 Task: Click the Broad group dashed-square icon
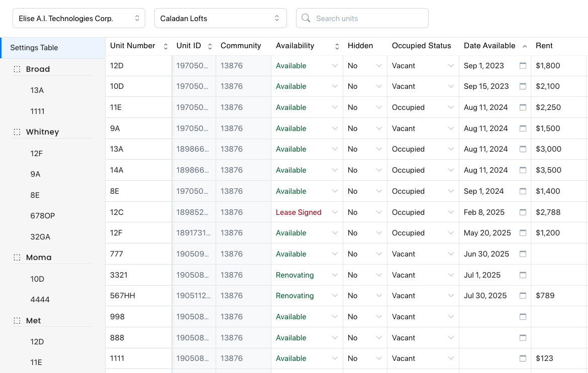point(17,69)
